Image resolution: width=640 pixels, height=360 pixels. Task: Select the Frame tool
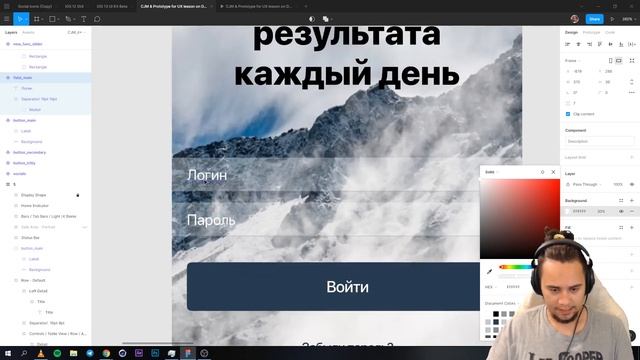pos(37,19)
